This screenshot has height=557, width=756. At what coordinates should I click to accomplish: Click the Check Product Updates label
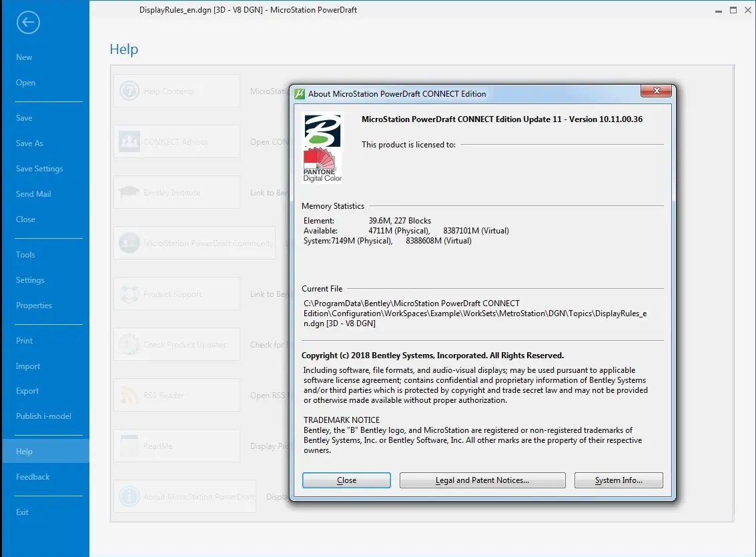tap(185, 344)
